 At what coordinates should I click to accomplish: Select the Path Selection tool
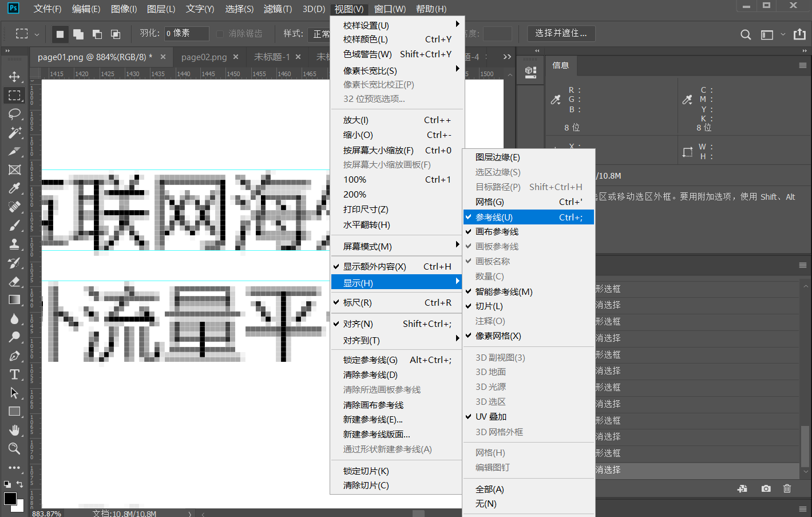(x=14, y=393)
